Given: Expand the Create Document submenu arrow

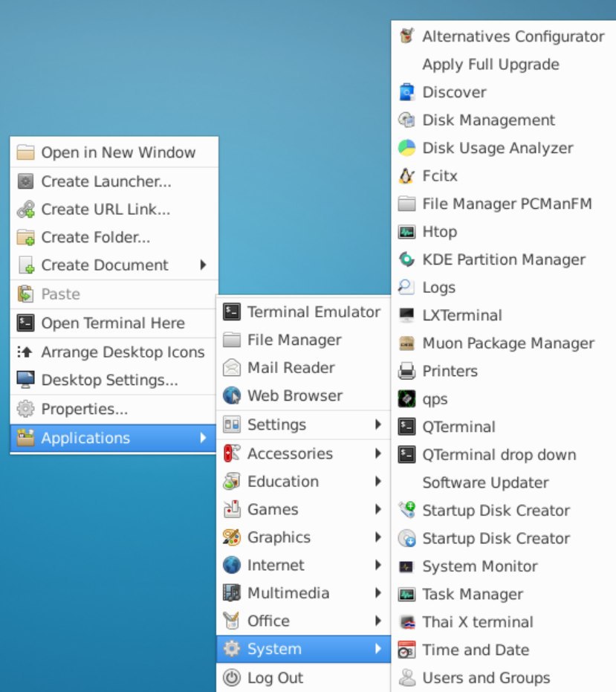Looking at the screenshot, I should [x=203, y=265].
